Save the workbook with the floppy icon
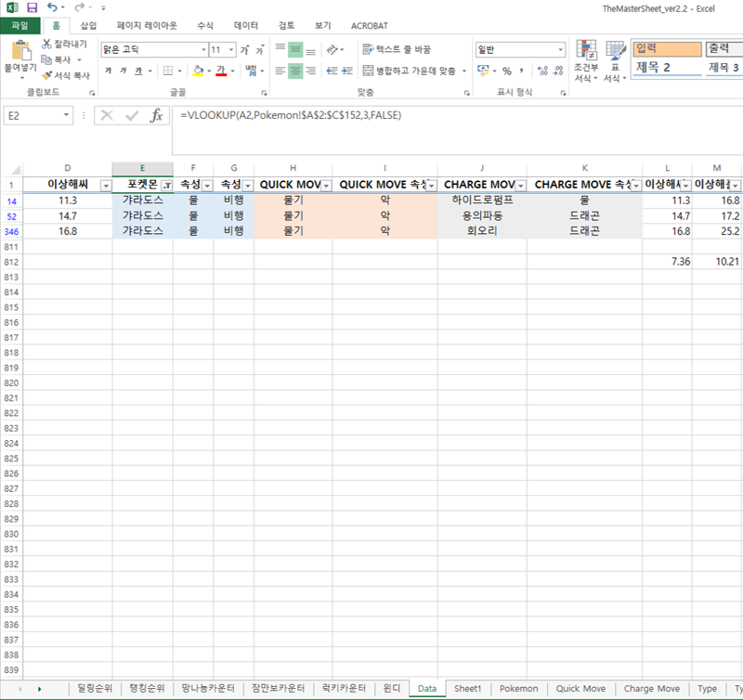 (x=32, y=7)
